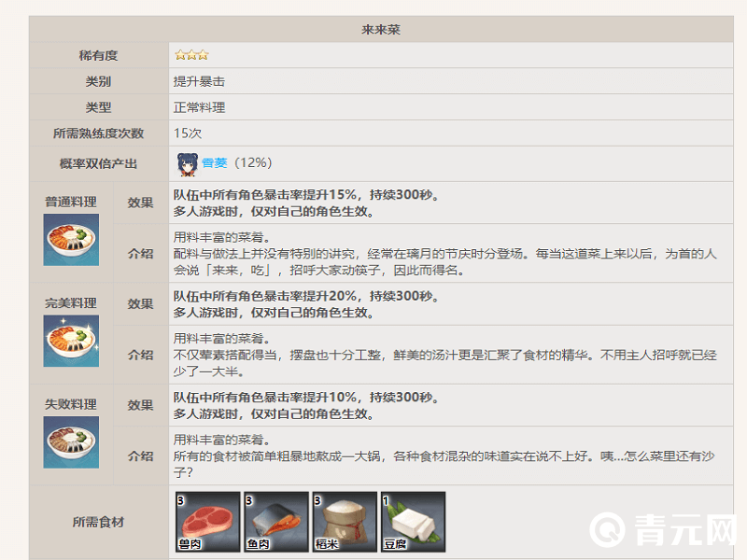Select the 稻米 ingredient icon
This screenshot has height=560, width=747.
click(345, 522)
